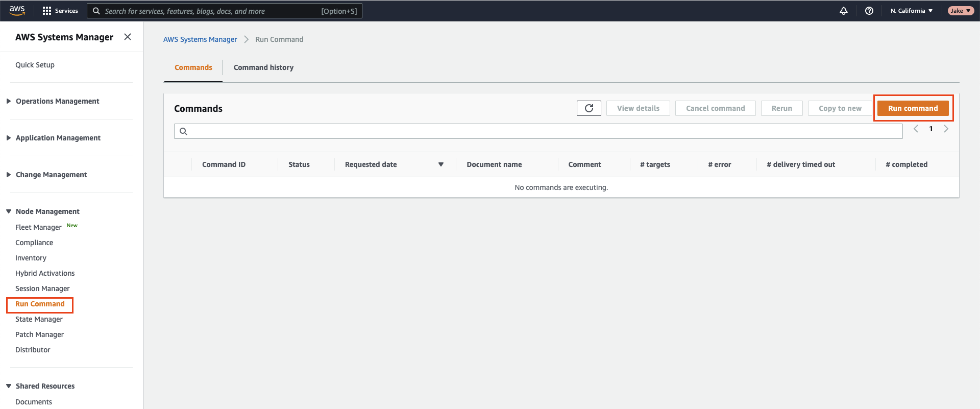The image size is (980, 409).
Task: Close the AWS Systems Manager sidebar
Action: (128, 37)
